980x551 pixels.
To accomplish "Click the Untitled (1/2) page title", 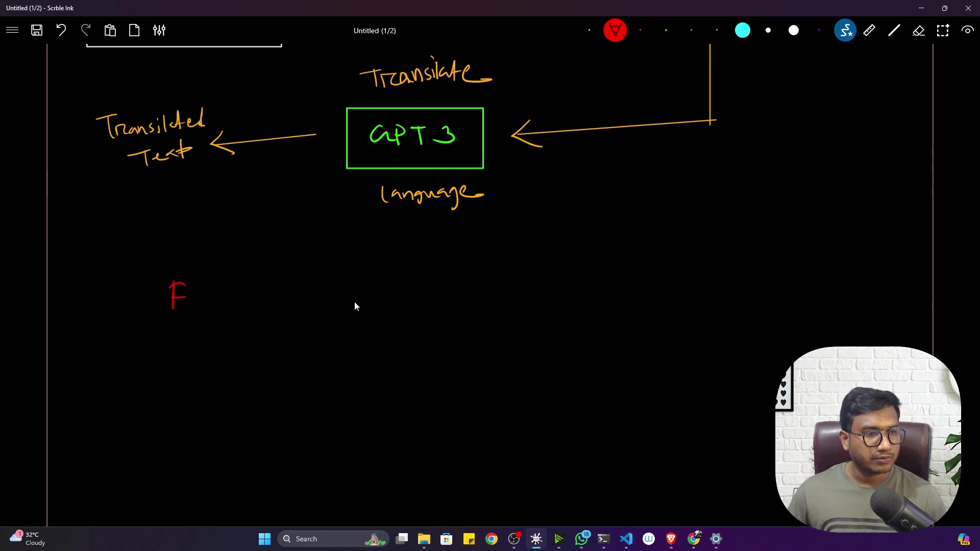I will [x=375, y=31].
